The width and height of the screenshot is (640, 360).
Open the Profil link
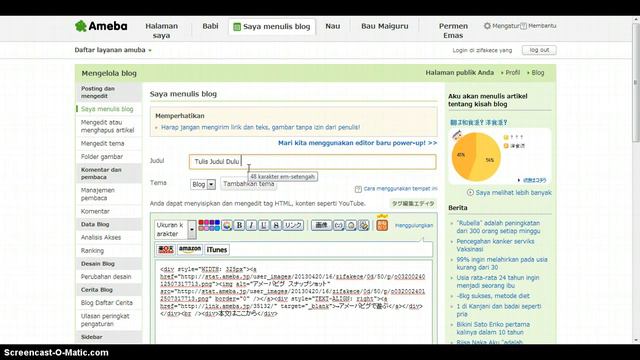pos(512,73)
